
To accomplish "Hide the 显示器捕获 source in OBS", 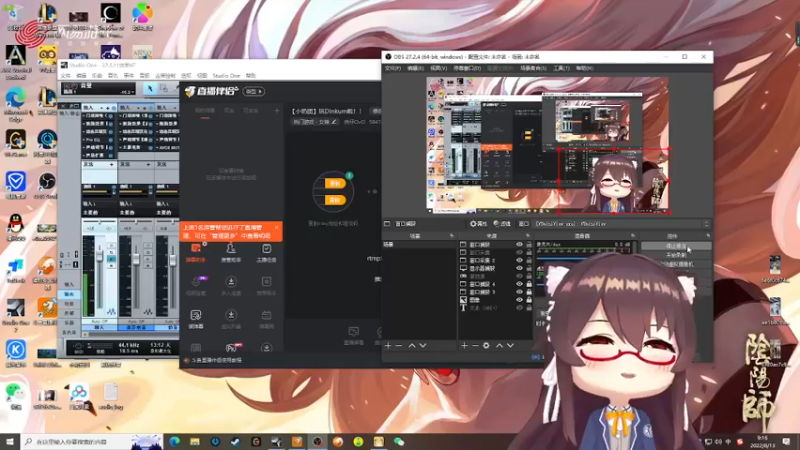I will tap(519, 268).
